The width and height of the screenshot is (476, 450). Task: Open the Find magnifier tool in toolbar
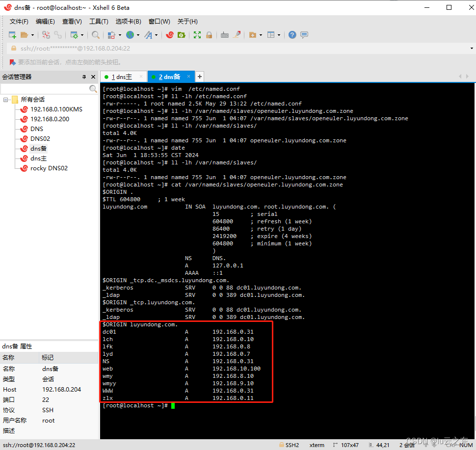click(x=96, y=35)
